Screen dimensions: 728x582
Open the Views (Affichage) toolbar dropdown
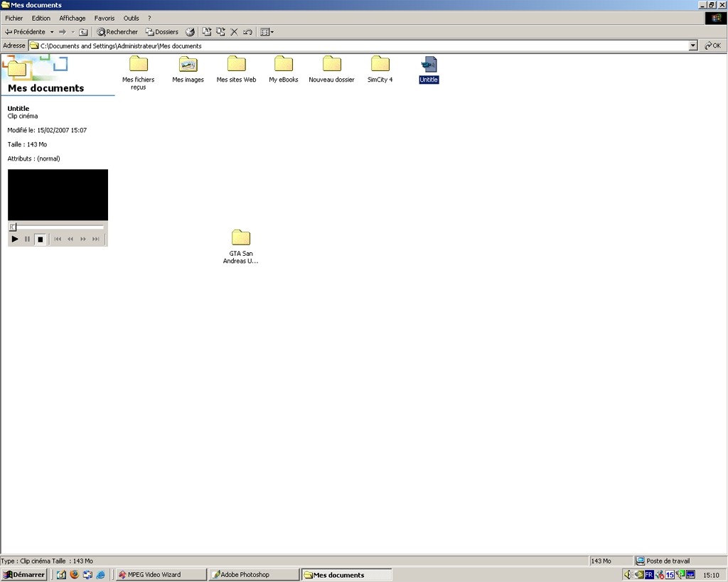coord(267,32)
